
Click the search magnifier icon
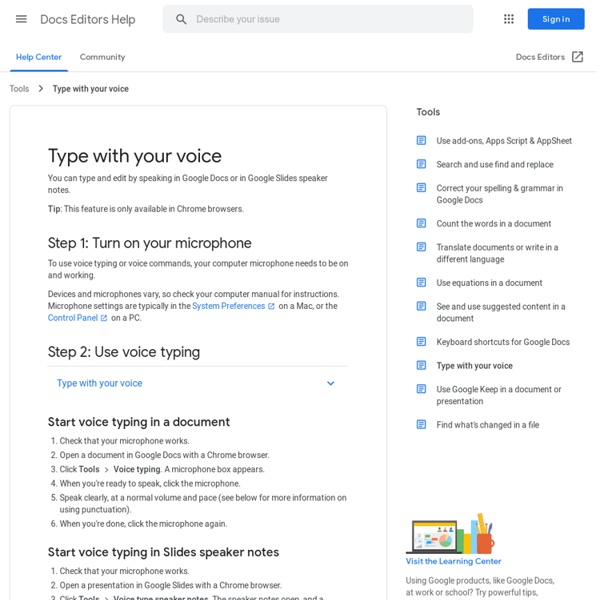(x=181, y=19)
